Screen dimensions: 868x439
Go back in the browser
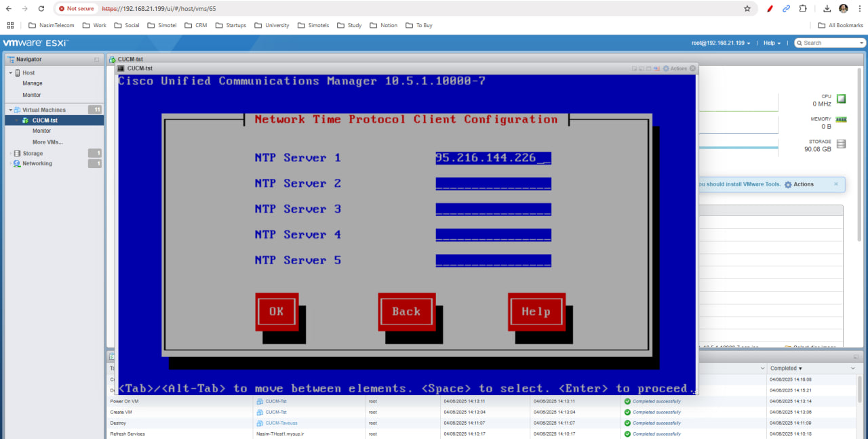(9, 9)
